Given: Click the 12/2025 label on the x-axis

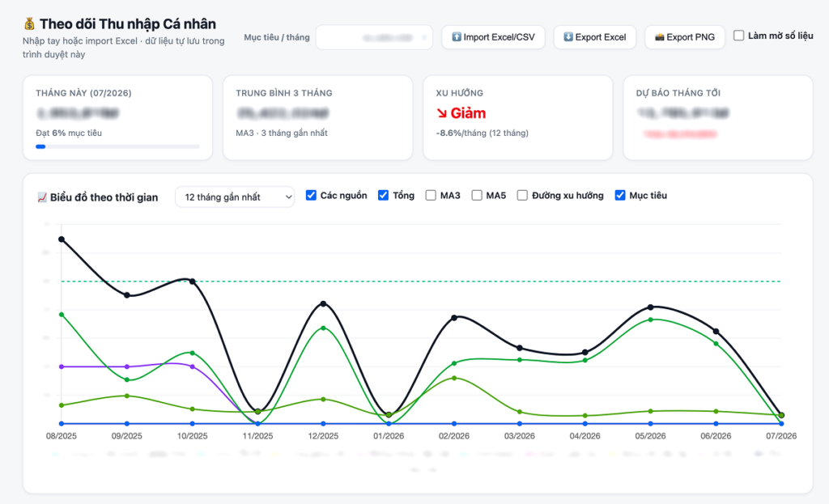Looking at the screenshot, I should pyautogui.click(x=323, y=436).
